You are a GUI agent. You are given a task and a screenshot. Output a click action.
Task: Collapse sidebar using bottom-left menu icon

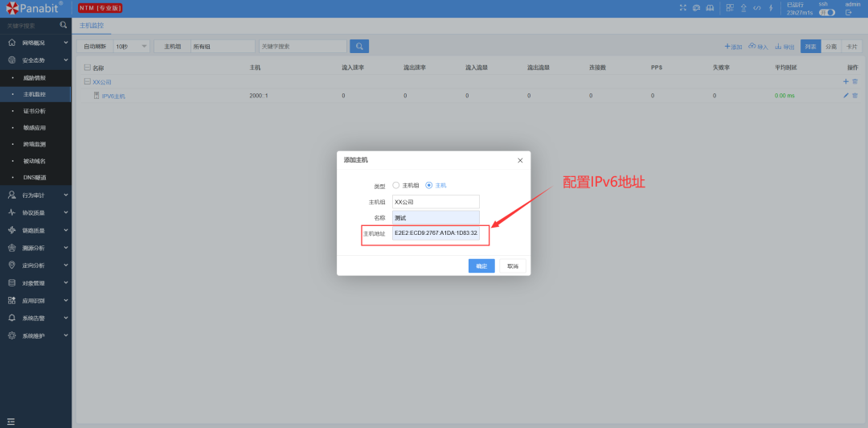[x=10, y=422]
